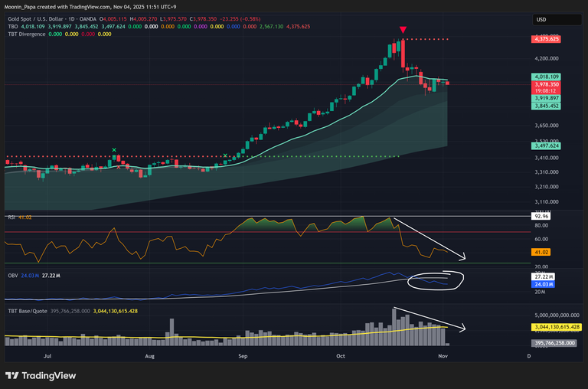
Task: Select the white ellipse drawn on OBV
Action: pos(436,279)
